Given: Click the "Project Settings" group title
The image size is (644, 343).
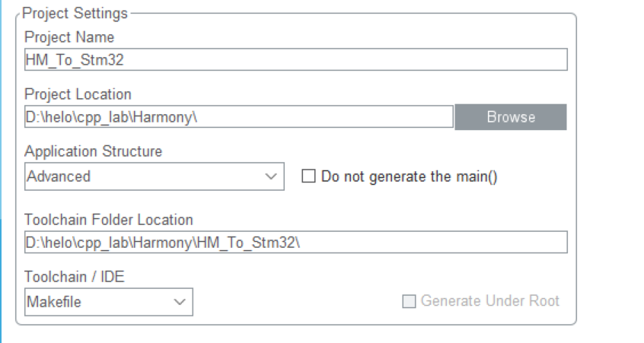Looking at the screenshot, I should click(x=75, y=13).
